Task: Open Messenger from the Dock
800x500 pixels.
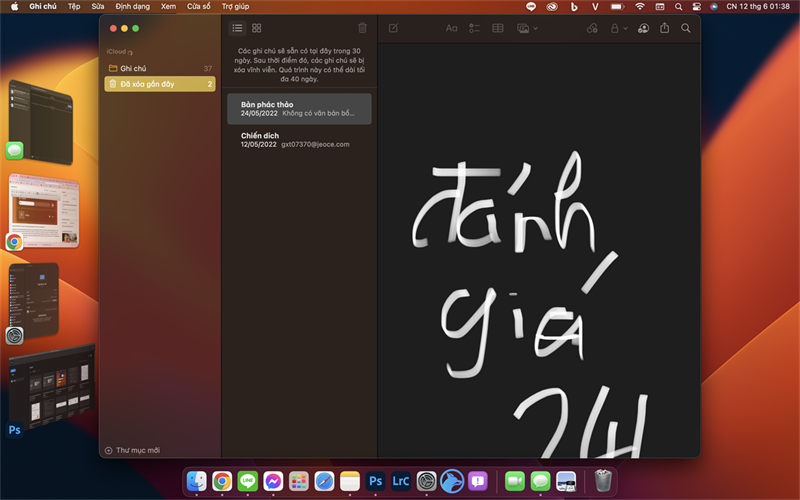Action: point(273,481)
